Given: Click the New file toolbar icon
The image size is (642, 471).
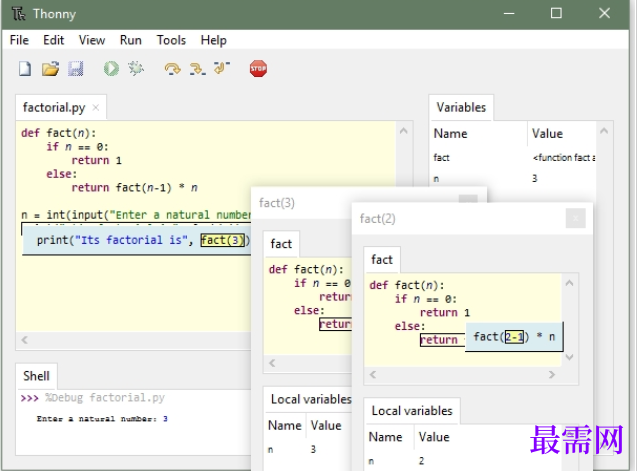Looking at the screenshot, I should click(x=25, y=68).
